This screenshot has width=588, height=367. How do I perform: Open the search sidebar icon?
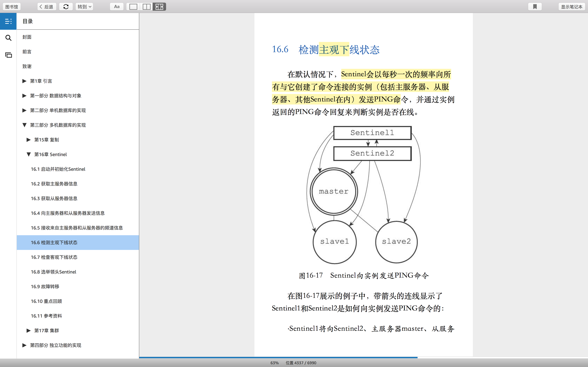tap(8, 38)
